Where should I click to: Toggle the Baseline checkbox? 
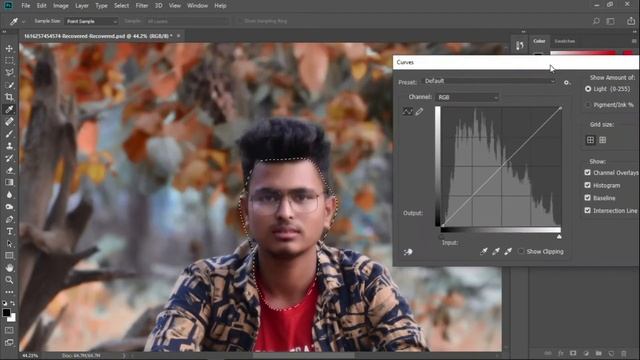pyautogui.click(x=588, y=198)
